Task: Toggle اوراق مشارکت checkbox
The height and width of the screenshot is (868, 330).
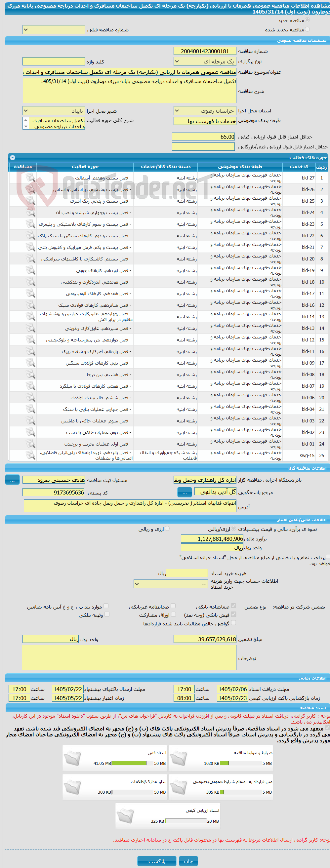Action: pos(173,614)
